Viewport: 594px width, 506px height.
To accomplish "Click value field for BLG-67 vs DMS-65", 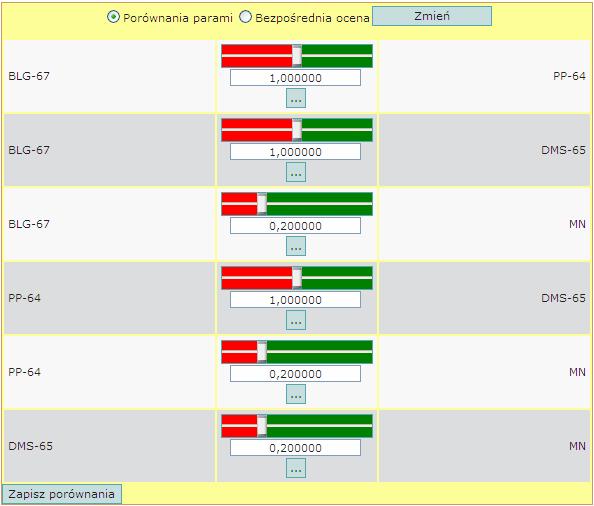I will click(295, 152).
